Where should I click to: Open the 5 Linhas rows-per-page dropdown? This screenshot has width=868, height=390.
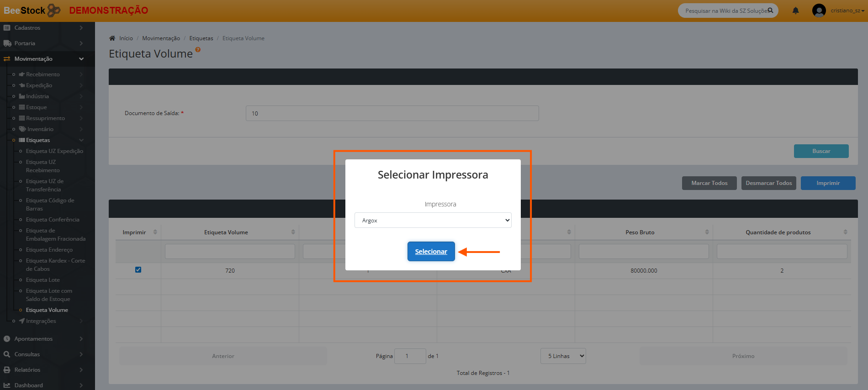tap(563, 356)
